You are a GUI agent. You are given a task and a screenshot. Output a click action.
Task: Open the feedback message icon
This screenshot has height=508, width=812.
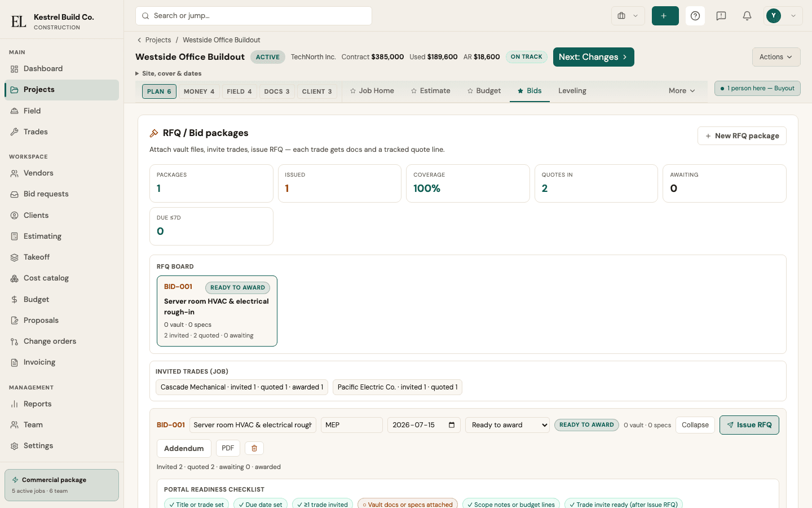pos(721,16)
